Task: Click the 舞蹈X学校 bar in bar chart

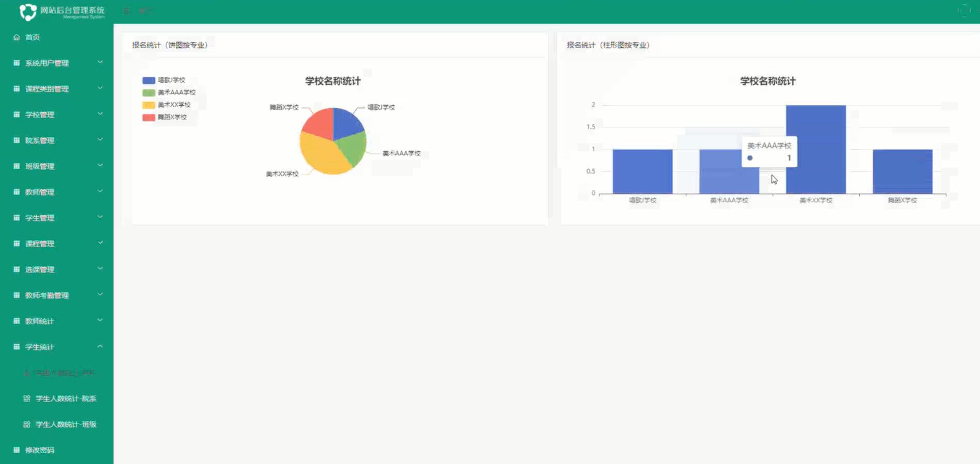Action: 903,171
